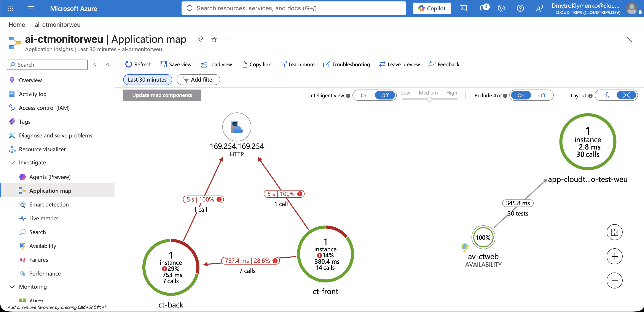This screenshot has width=644, height=312.
Task: Turn Intelligent view On
Action: pos(364,95)
